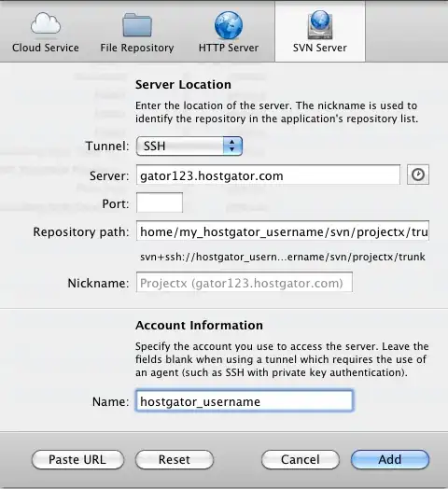This screenshot has width=448, height=489.
Task: Click the Account Information heading
Action: click(x=199, y=326)
